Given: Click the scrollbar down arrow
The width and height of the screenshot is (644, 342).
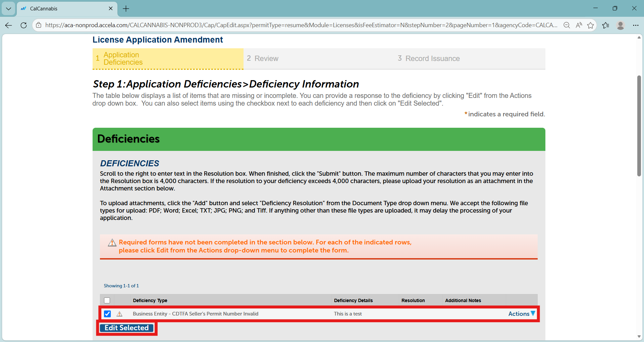Looking at the screenshot, I should 639,337.
